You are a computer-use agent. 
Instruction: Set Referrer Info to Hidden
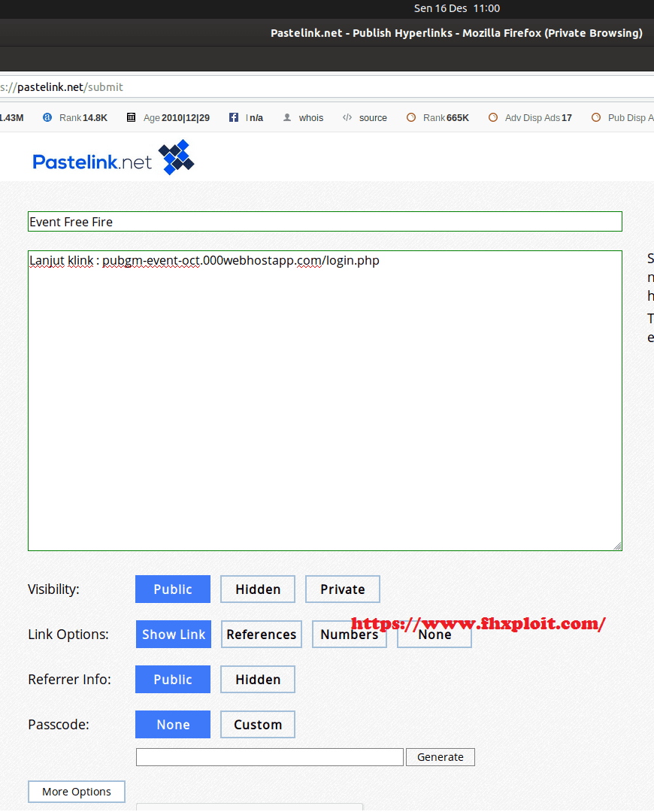tap(258, 680)
